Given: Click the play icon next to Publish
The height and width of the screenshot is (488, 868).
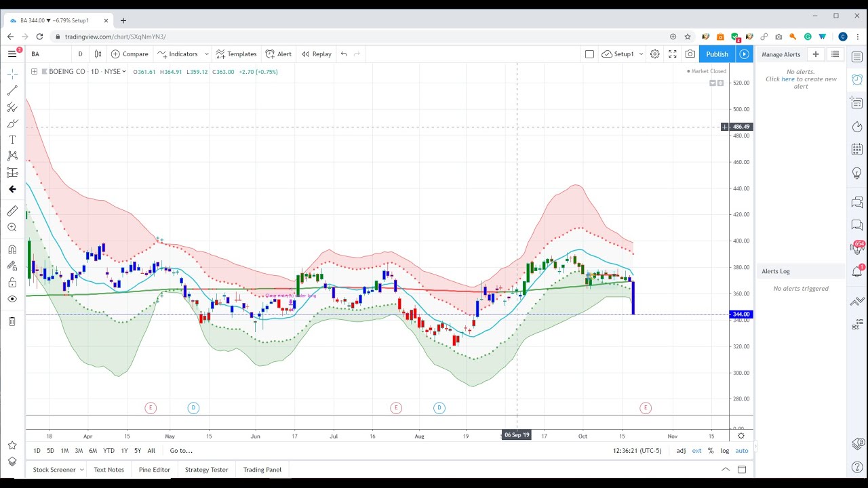Looking at the screenshot, I should click(x=745, y=54).
